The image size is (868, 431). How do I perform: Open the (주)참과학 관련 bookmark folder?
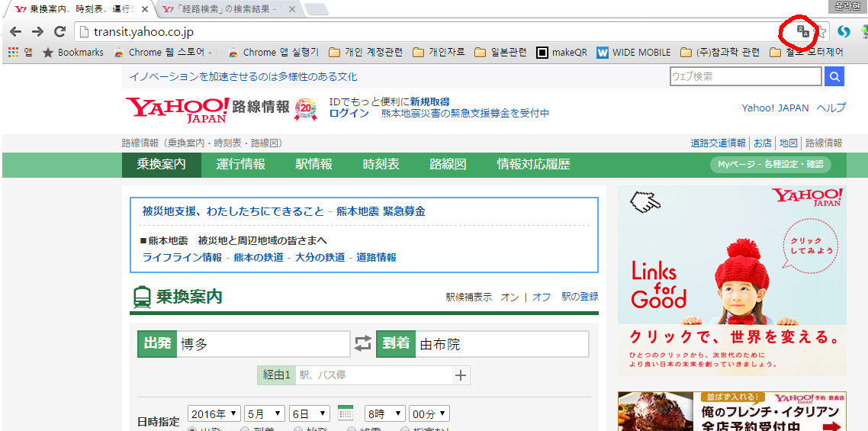[x=719, y=53]
